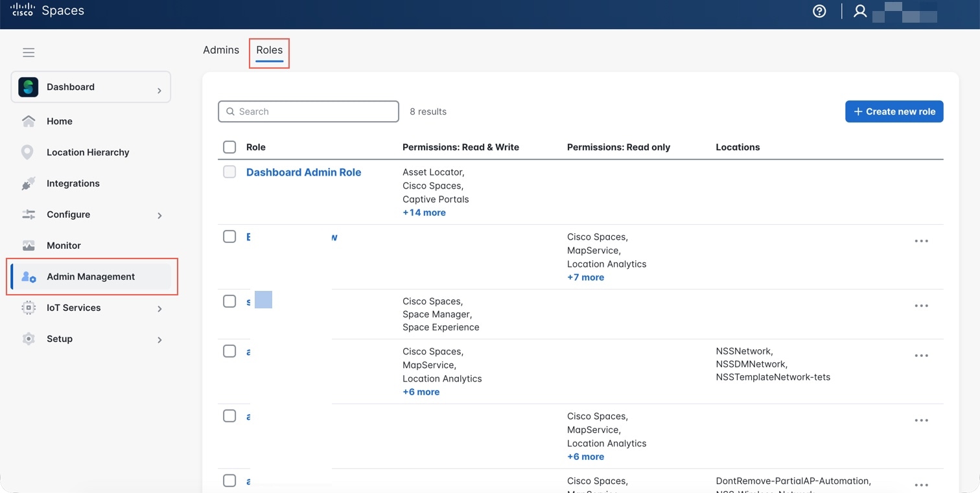Click the IoT Services chip icon
The width and height of the screenshot is (980, 493).
click(x=29, y=308)
